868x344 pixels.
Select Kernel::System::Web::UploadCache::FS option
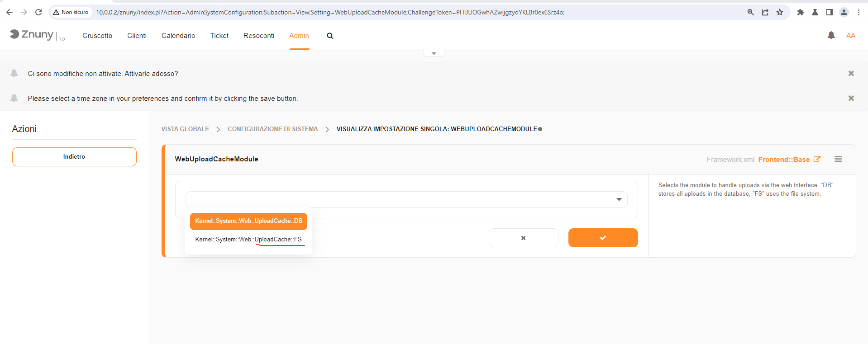(248, 240)
